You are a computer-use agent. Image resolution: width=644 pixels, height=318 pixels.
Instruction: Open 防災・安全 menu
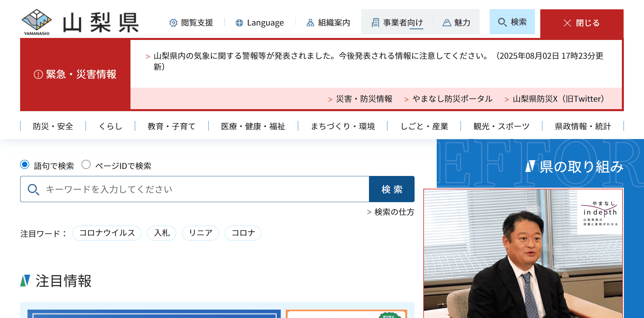pos(53,126)
